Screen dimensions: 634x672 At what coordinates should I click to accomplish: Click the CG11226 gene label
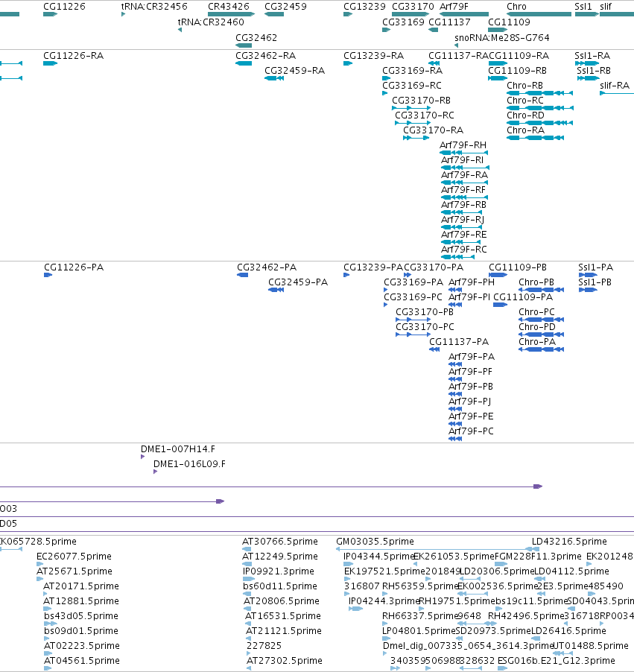64,7
